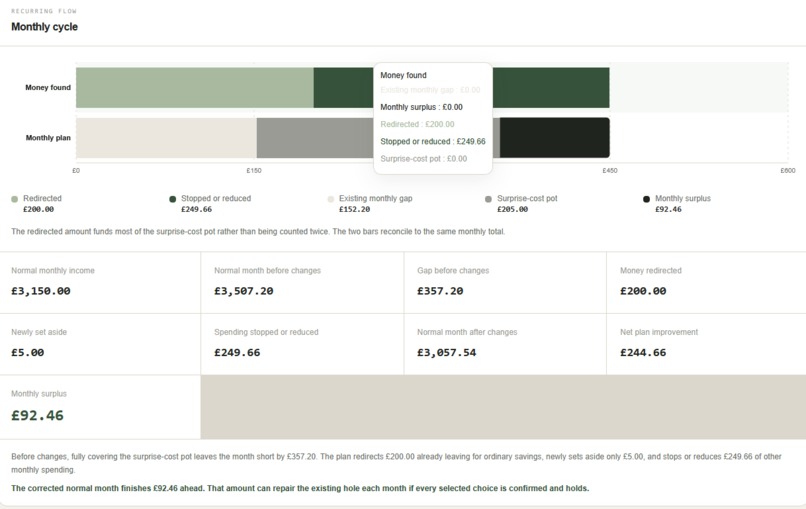Click the Newly set aside value £5.00
806x509 pixels.
tap(28, 353)
